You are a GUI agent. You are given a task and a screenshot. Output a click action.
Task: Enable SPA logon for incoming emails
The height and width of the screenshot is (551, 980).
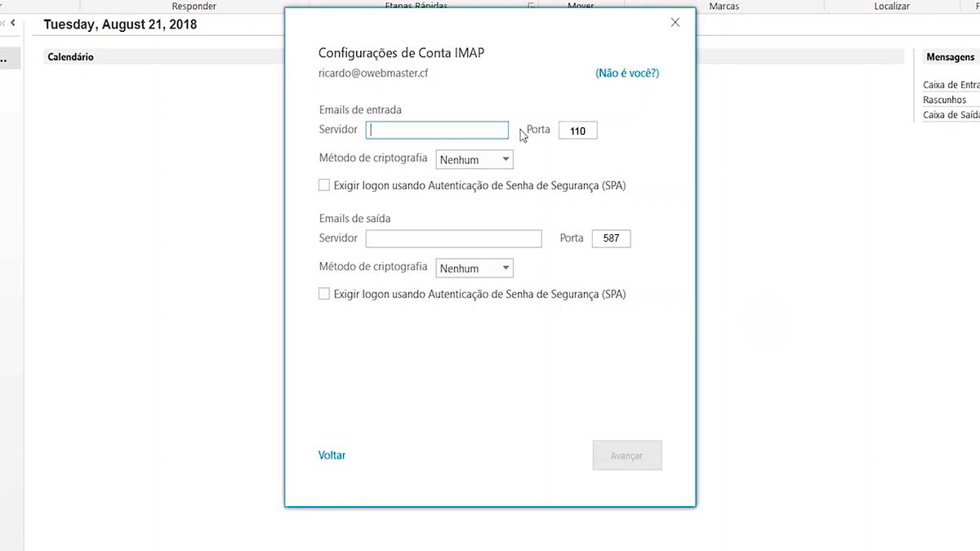pyautogui.click(x=324, y=185)
